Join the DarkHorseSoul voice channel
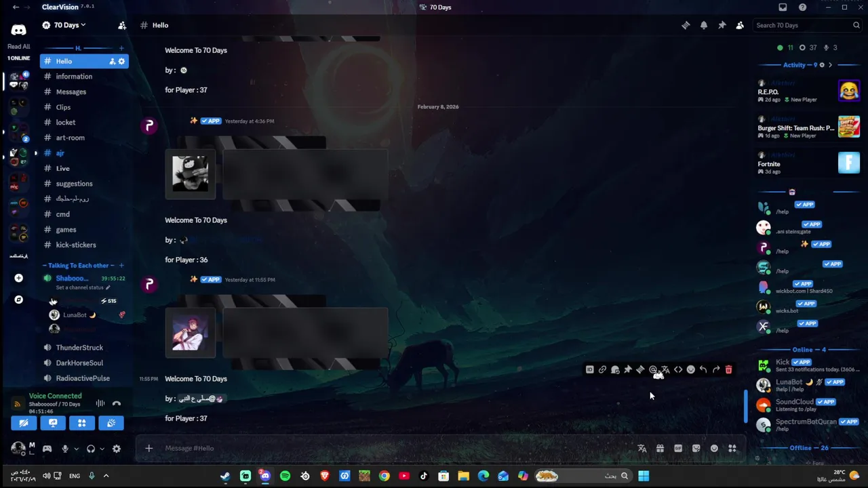Image resolution: width=868 pixels, height=488 pixels. coord(84,363)
